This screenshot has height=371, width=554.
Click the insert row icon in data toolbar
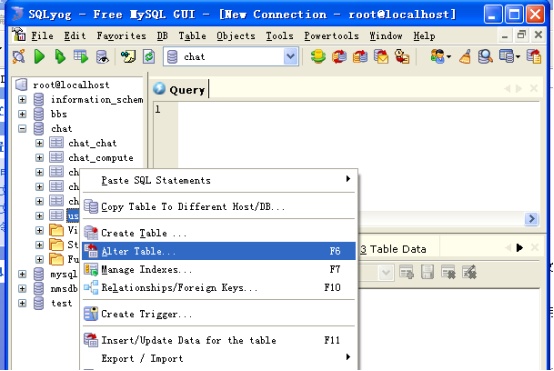[406, 272]
